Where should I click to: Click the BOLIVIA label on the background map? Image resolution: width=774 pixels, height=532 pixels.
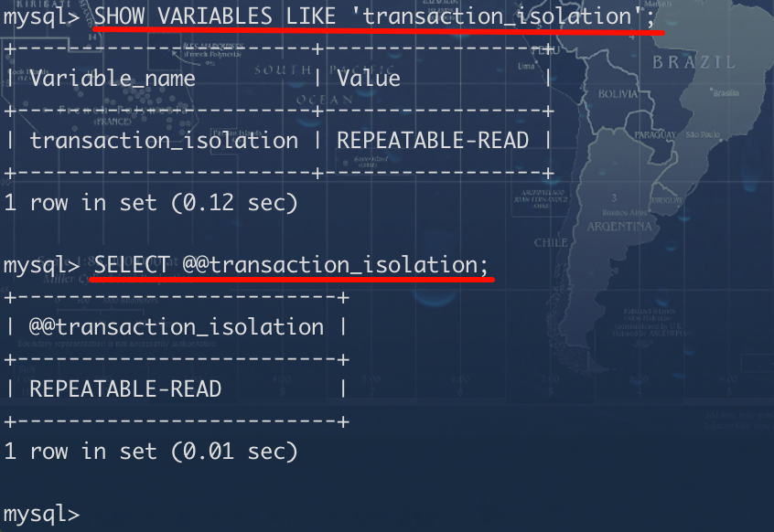pyautogui.click(x=619, y=94)
